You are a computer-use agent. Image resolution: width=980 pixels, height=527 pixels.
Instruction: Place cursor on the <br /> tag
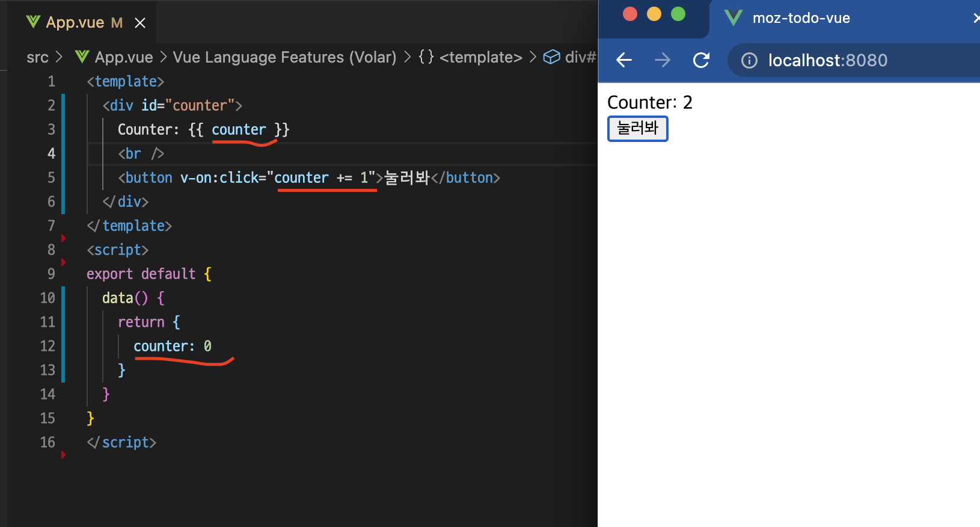141,153
